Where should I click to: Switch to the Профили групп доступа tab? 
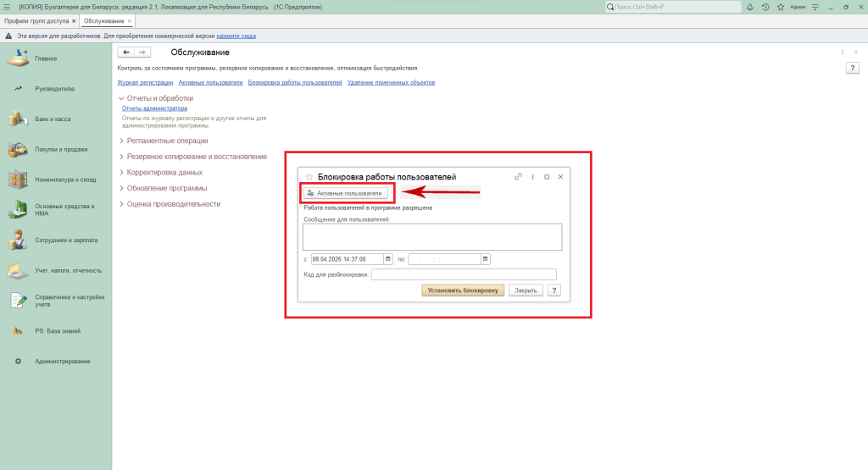[x=36, y=20]
